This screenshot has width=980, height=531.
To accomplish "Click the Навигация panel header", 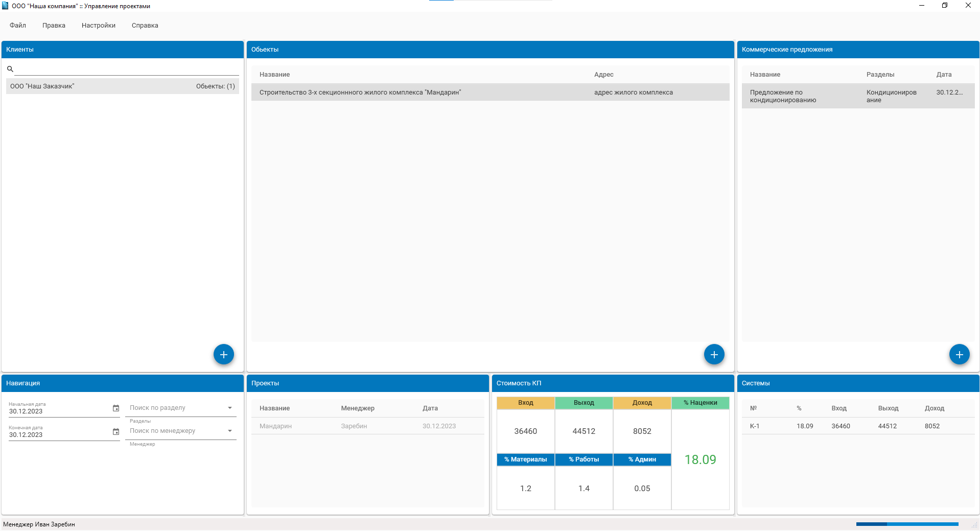I will [123, 383].
